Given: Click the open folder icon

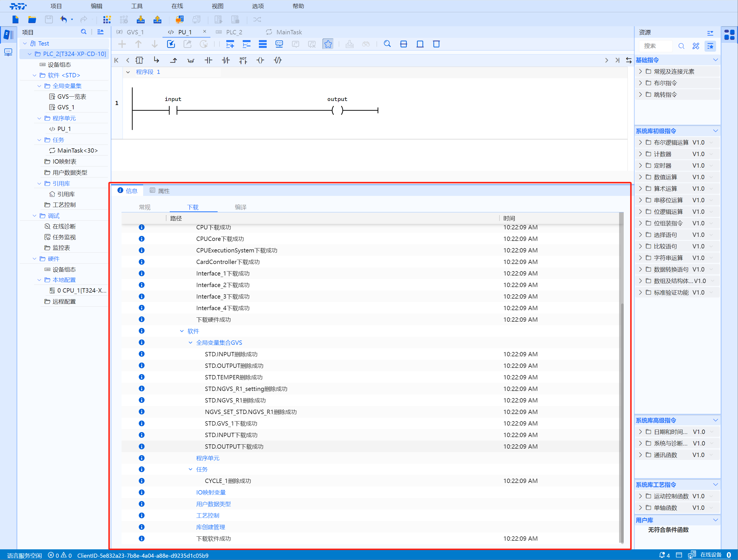Looking at the screenshot, I should pyautogui.click(x=32, y=19).
